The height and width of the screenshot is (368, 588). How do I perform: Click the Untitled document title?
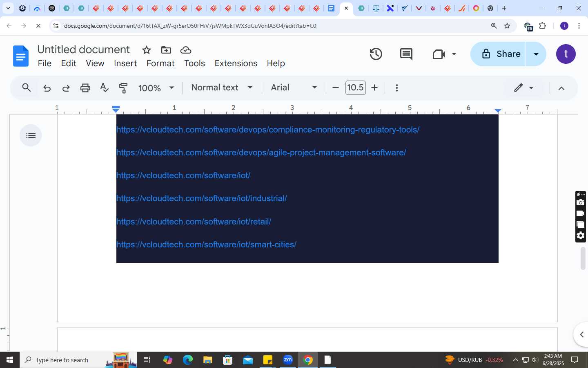[84, 49]
